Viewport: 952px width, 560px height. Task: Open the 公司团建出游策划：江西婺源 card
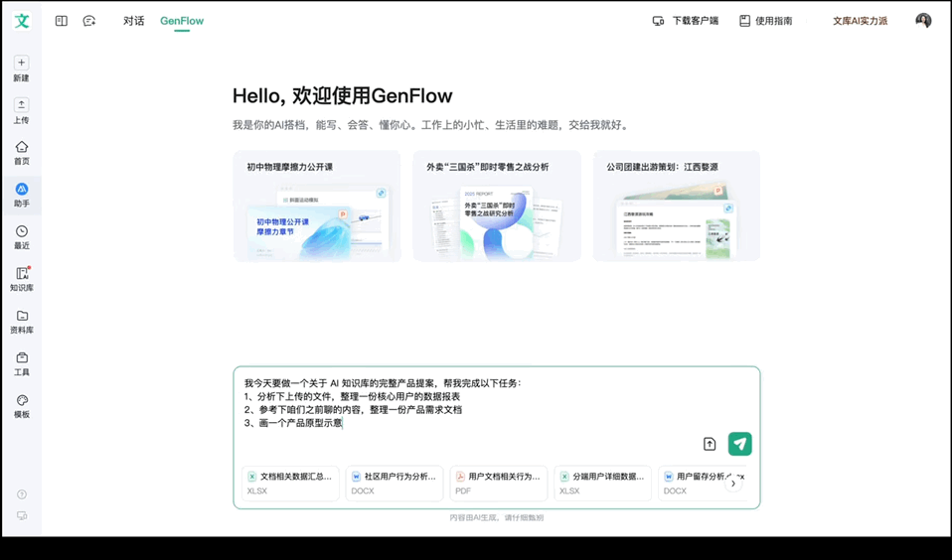click(x=677, y=206)
